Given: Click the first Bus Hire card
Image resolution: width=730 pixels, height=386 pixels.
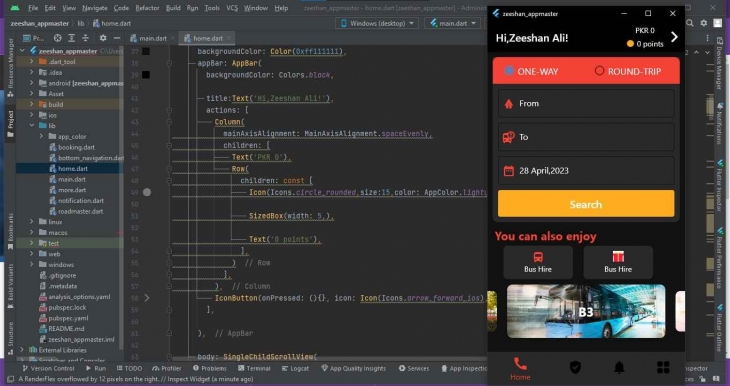Looking at the screenshot, I should click(538, 263).
